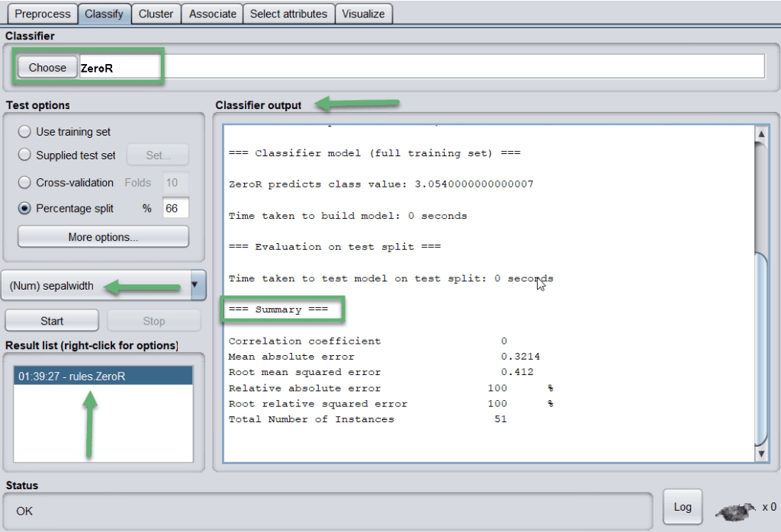Click the Start button to run classifier
This screenshot has width=781, height=532.
tap(52, 321)
